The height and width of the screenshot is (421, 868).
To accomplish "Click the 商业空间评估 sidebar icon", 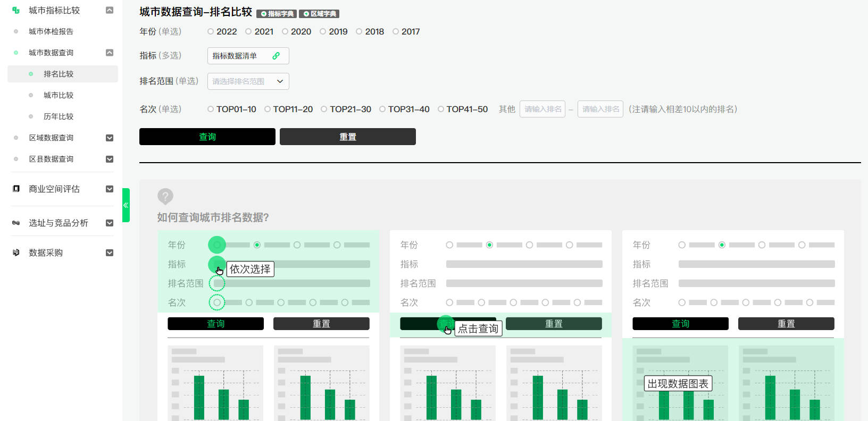I will (x=16, y=189).
